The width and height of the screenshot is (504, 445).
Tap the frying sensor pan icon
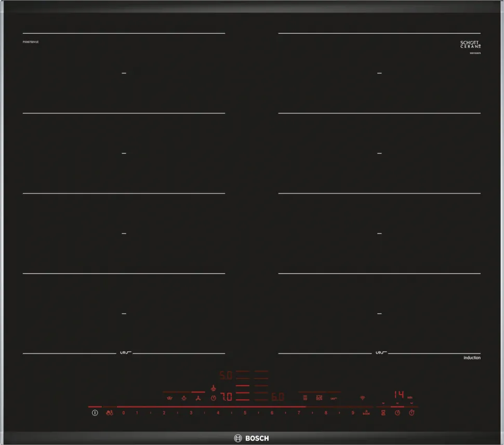[x=320, y=398]
